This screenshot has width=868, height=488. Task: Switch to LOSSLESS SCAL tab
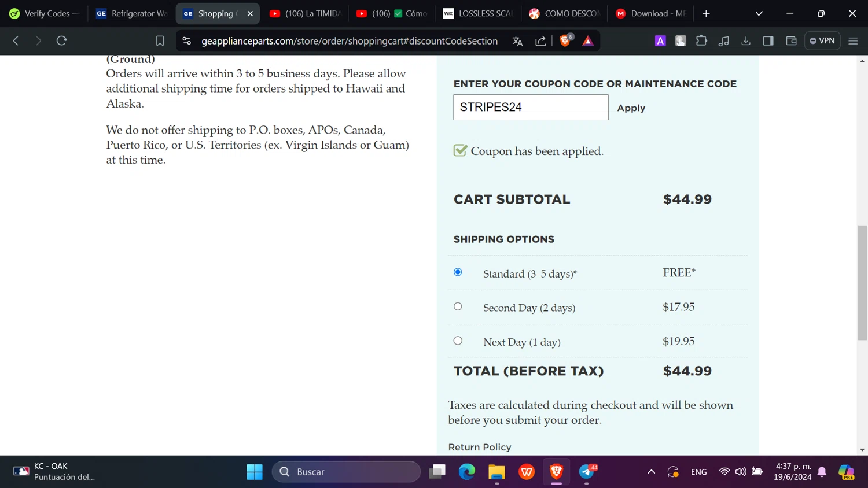click(479, 13)
